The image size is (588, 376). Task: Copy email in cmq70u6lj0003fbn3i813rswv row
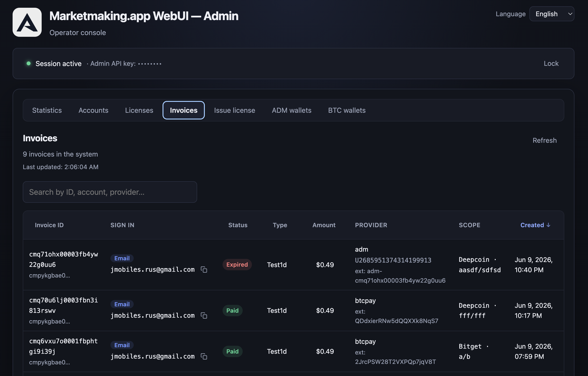(204, 316)
